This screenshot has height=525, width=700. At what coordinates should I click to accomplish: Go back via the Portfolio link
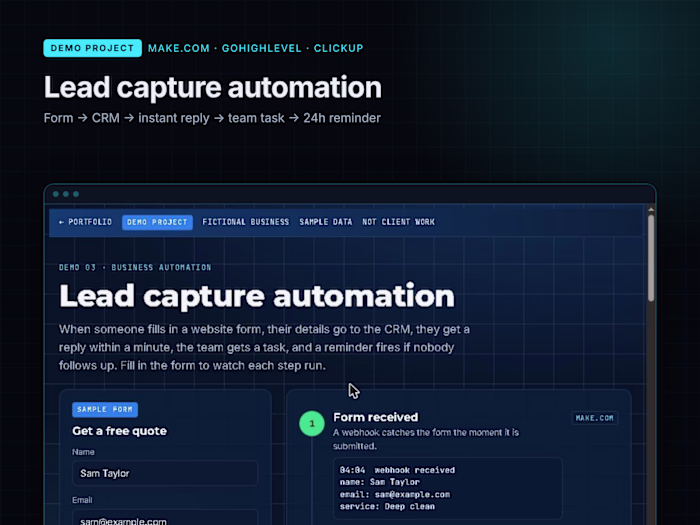tap(85, 222)
